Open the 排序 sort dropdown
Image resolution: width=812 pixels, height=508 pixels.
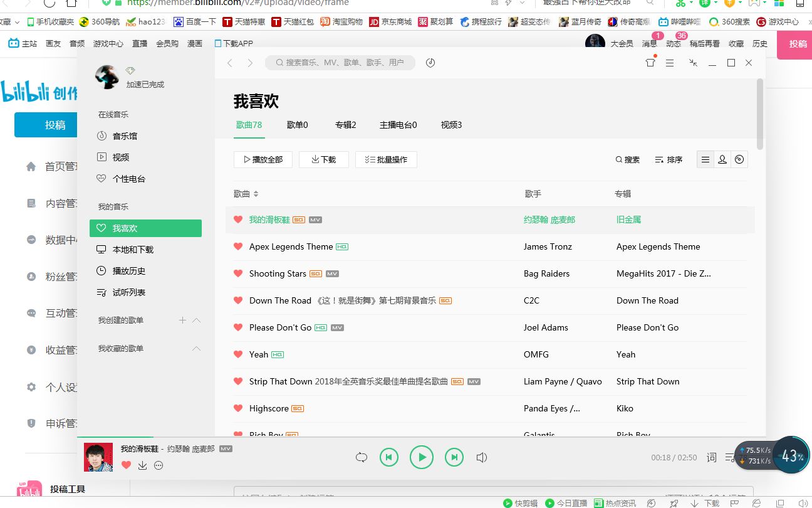(x=669, y=159)
